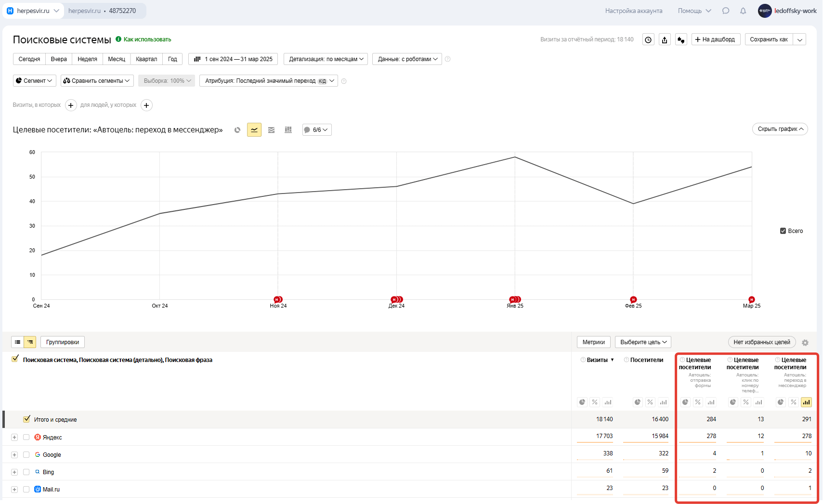The image size is (823, 504).
Task: Select the Неделя period tab
Action: point(87,59)
